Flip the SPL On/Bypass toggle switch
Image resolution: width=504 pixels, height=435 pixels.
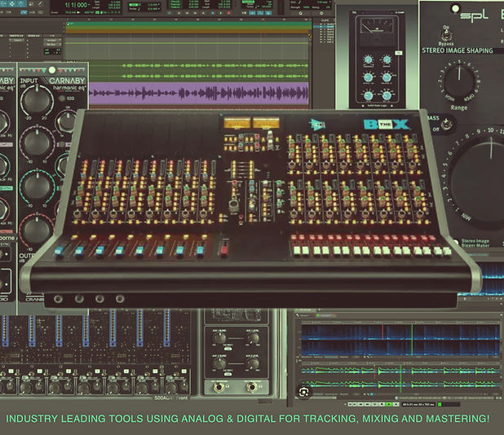[446, 35]
